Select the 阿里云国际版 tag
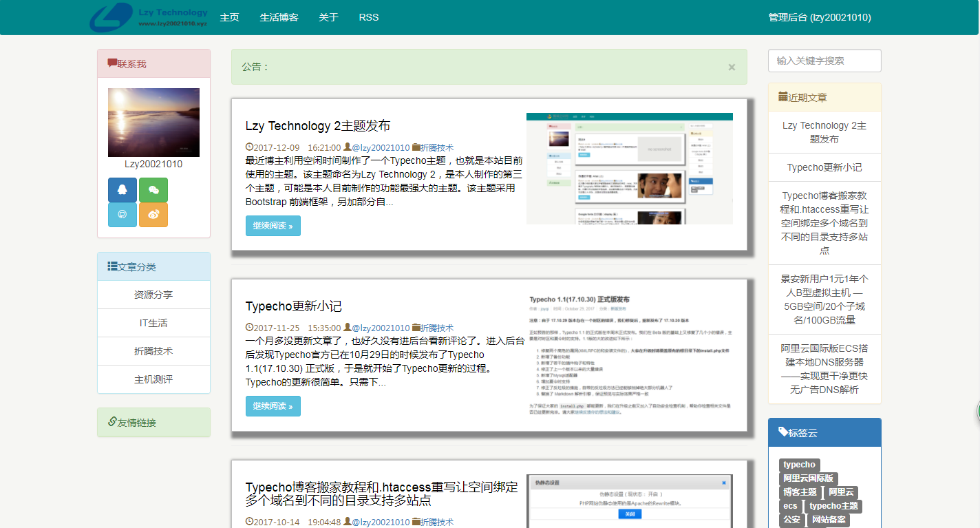The image size is (980, 528). coord(808,478)
